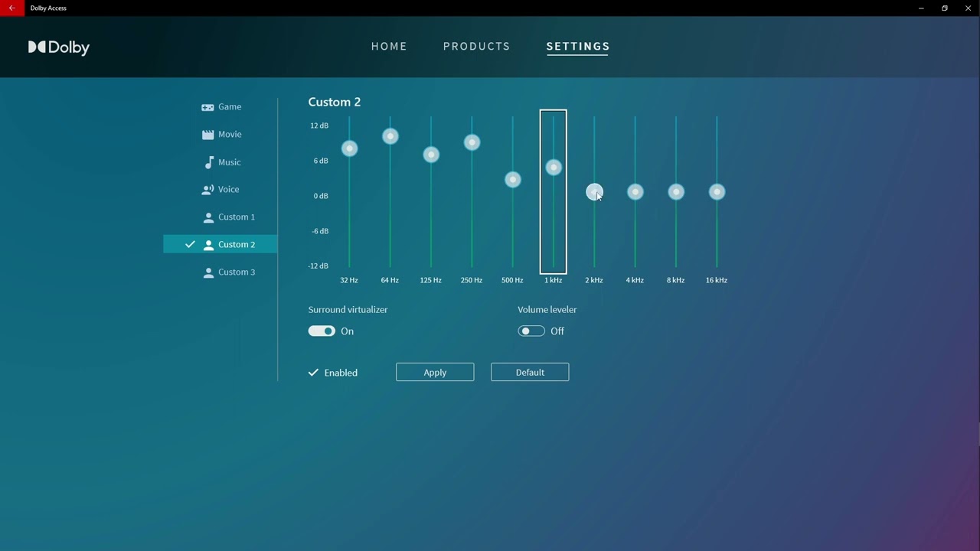The image size is (980, 551).
Task: Click the Surround virtualizer label
Action: [x=348, y=309]
